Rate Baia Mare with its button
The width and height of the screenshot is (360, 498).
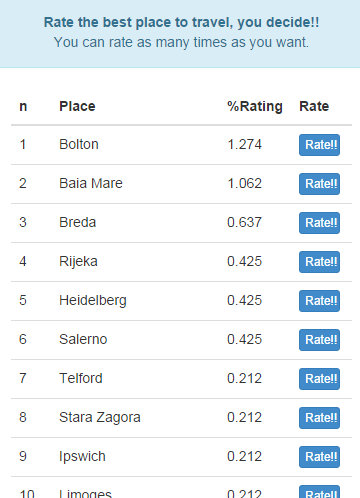[319, 184]
